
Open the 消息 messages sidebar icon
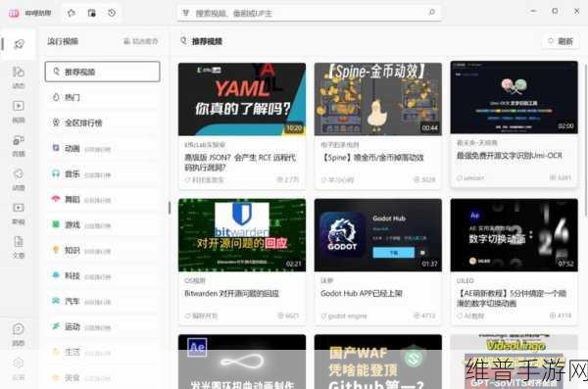pyautogui.click(x=19, y=334)
